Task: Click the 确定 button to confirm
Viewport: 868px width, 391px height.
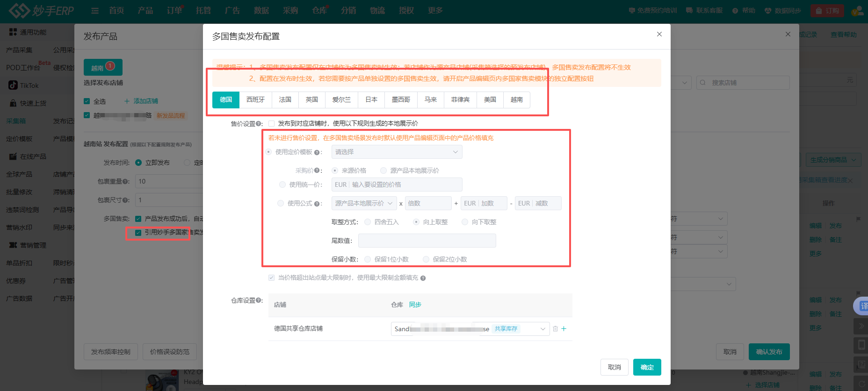Action: (x=647, y=367)
